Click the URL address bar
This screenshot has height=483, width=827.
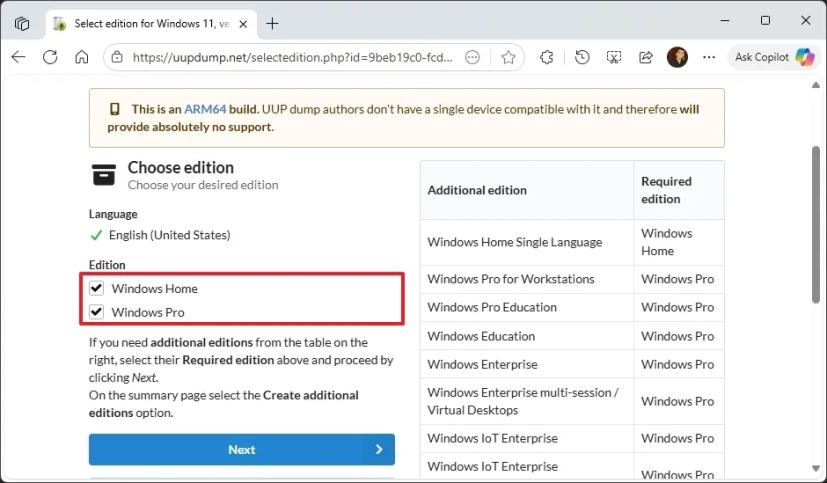(290, 57)
